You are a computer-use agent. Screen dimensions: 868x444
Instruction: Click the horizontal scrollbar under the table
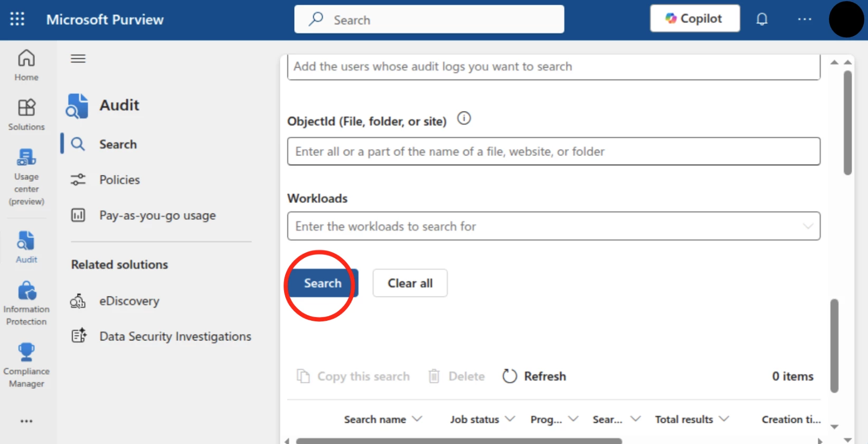pyautogui.click(x=459, y=441)
